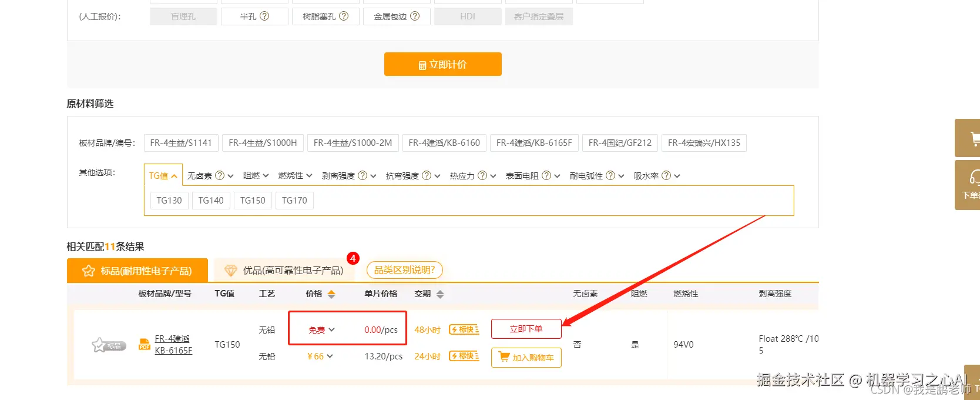Open the floating 下单 headset sidebar icon
Screen dimensions: 980x400
click(x=968, y=185)
